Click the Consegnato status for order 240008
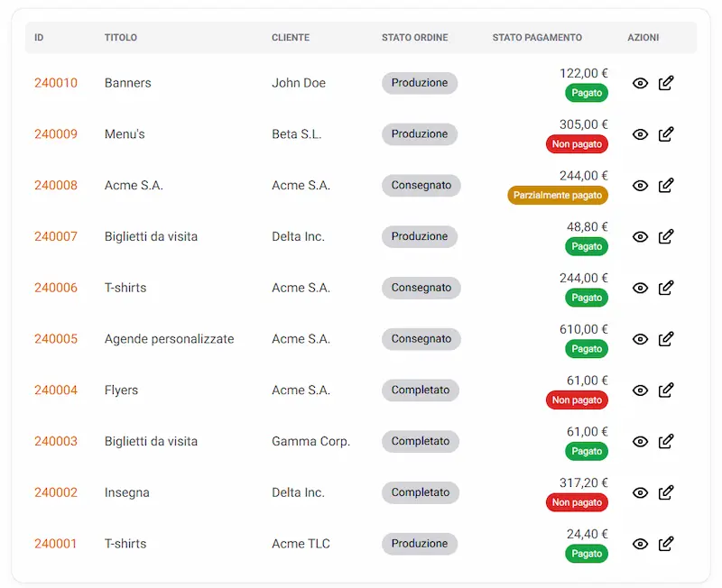 [x=421, y=186]
